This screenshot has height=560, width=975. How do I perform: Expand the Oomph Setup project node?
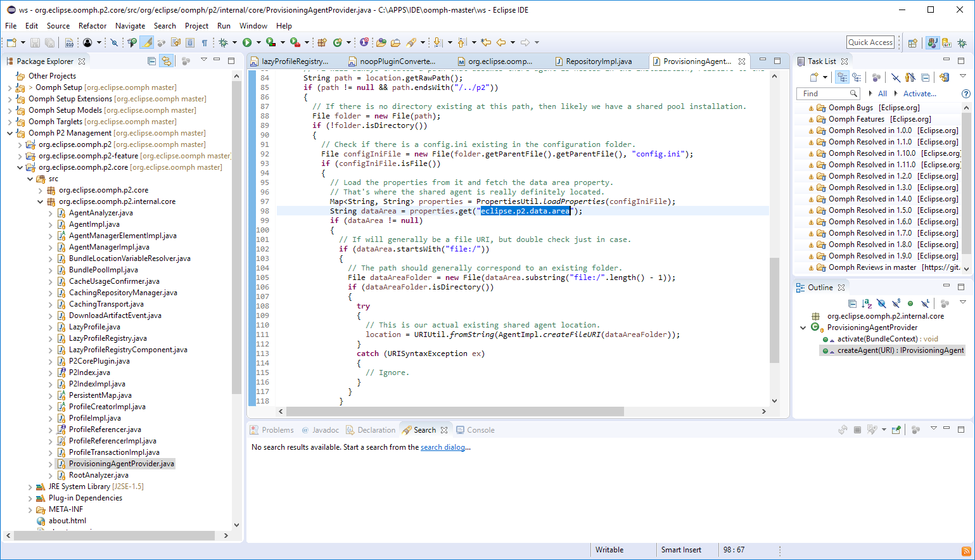pyautogui.click(x=10, y=87)
